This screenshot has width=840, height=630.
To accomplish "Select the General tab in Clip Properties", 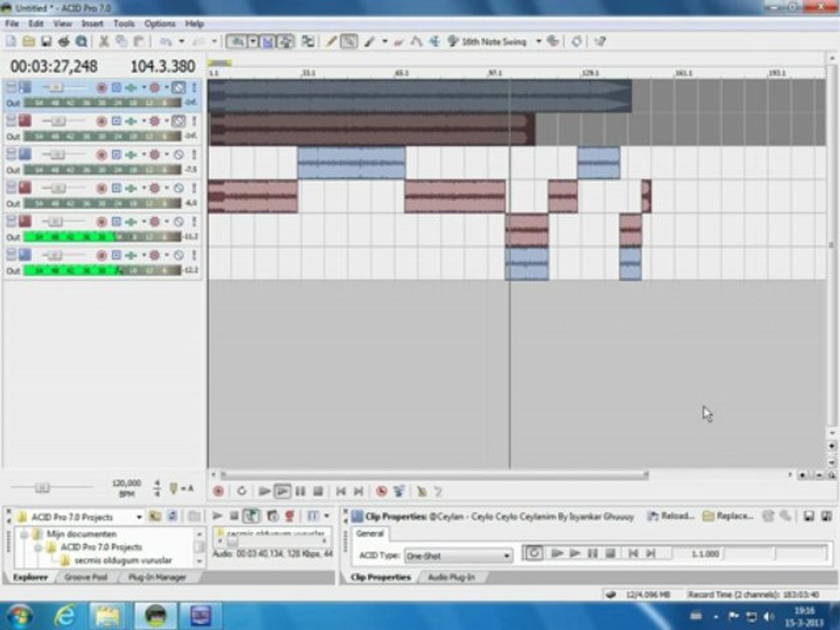I will click(370, 534).
